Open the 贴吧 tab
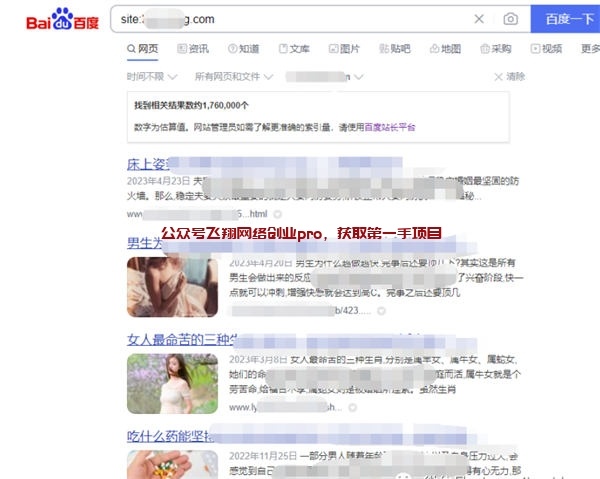The image size is (600, 479). [395, 49]
